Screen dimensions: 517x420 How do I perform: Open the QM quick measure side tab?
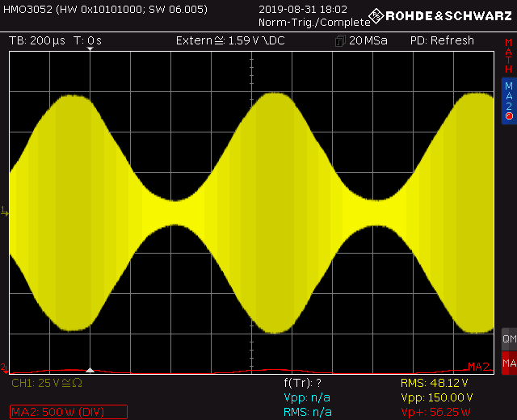(509, 339)
